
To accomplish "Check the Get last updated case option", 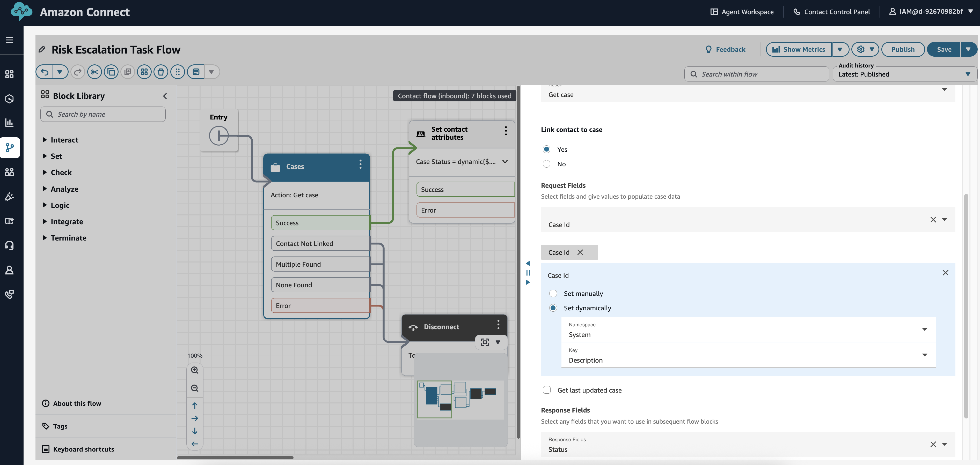I will (547, 390).
